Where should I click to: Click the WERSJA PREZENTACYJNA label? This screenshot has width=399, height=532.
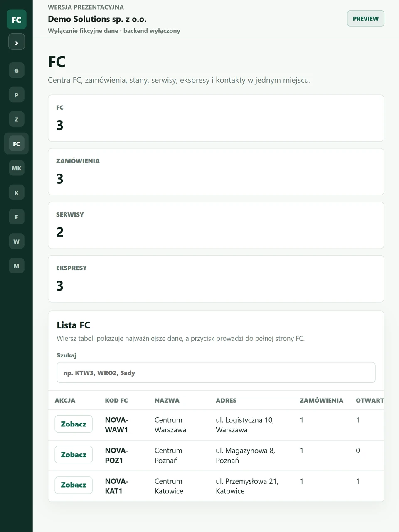86,7
